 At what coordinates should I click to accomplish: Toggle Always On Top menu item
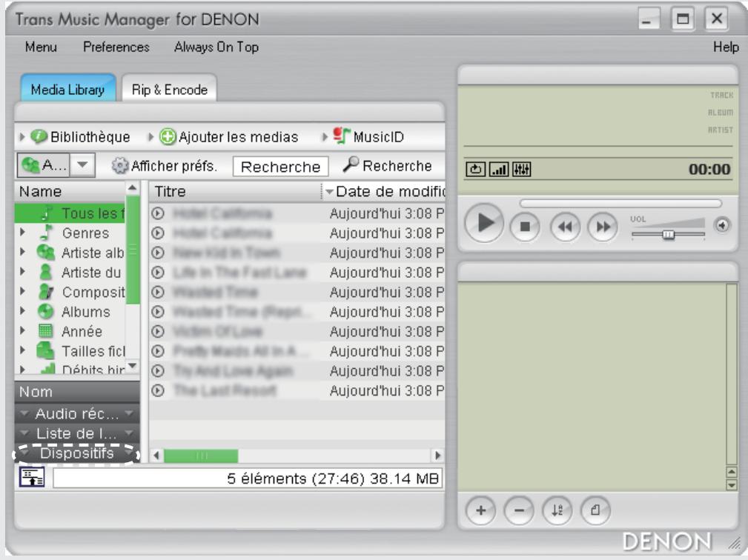(216, 47)
